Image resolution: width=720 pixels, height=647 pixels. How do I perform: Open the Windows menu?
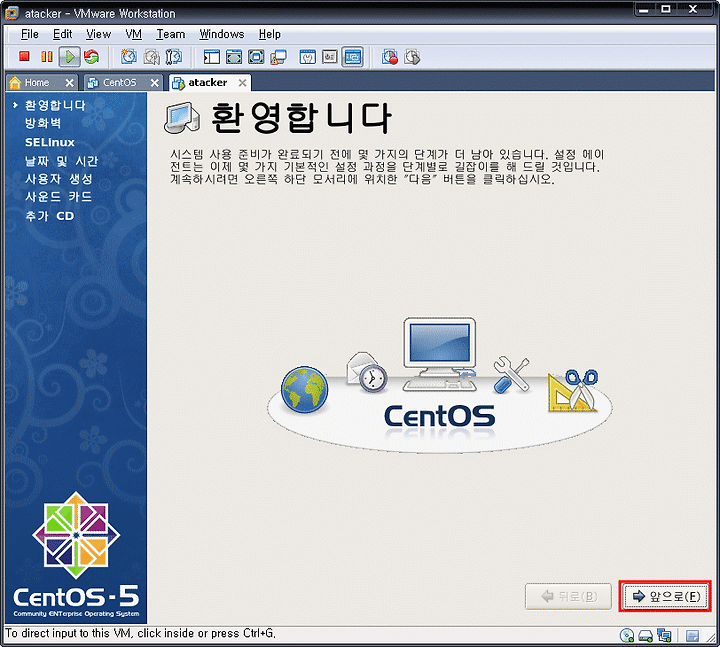pyautogui.click(x=222, y=34)
